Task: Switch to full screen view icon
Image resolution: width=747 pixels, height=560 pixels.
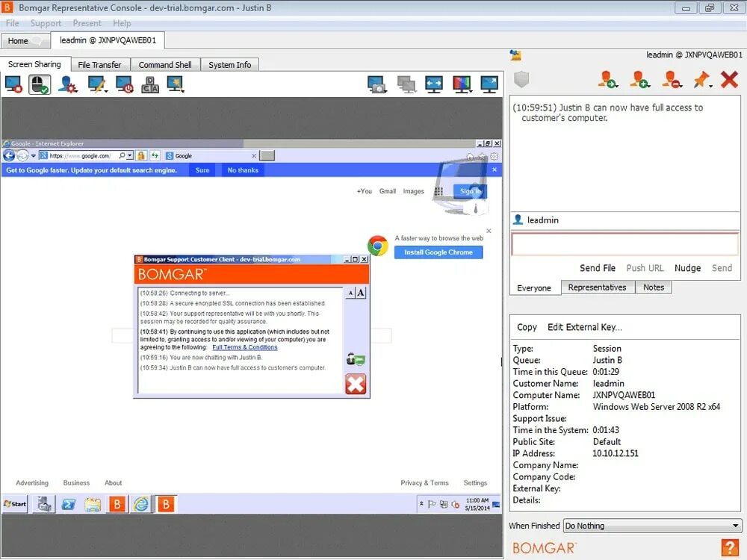Action: click(489, 84)
